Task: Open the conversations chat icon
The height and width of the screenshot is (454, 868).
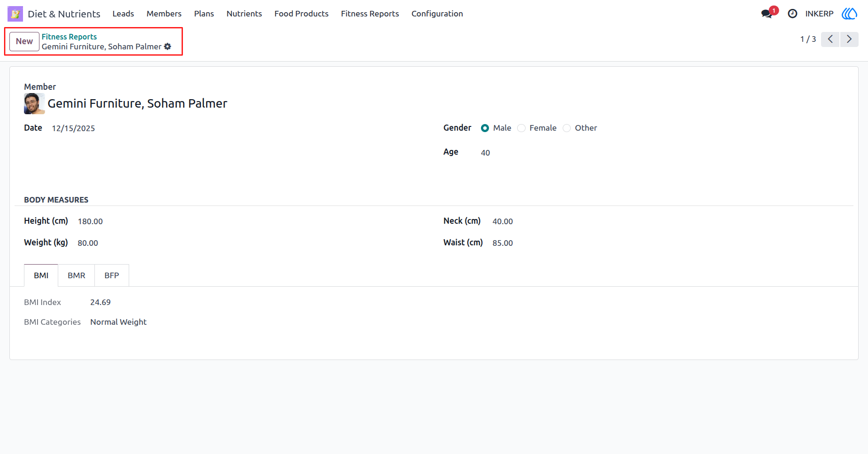Action: (767, 14)
